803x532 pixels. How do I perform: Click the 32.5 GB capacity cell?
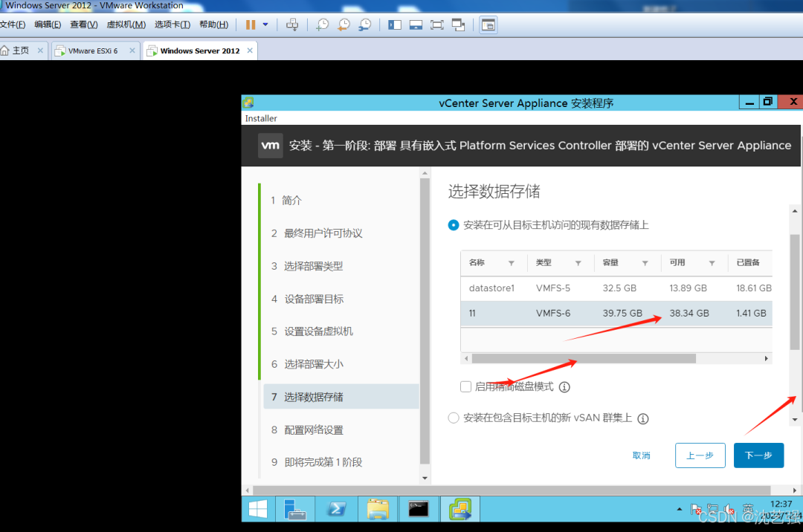point(619,288)
